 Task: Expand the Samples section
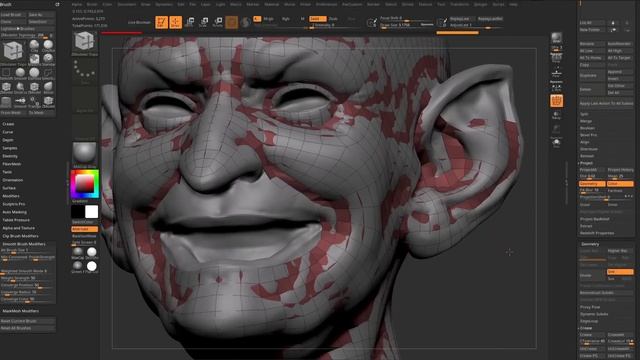coord(9,148)
